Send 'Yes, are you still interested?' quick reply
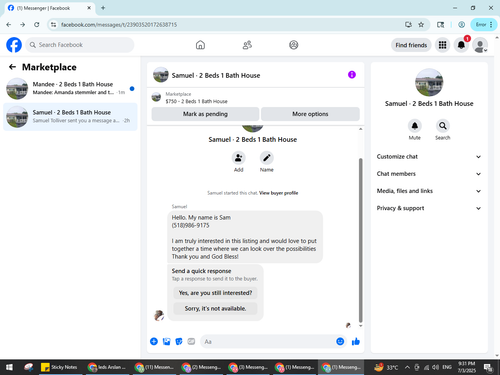500x375 pixels. point(215,293)
